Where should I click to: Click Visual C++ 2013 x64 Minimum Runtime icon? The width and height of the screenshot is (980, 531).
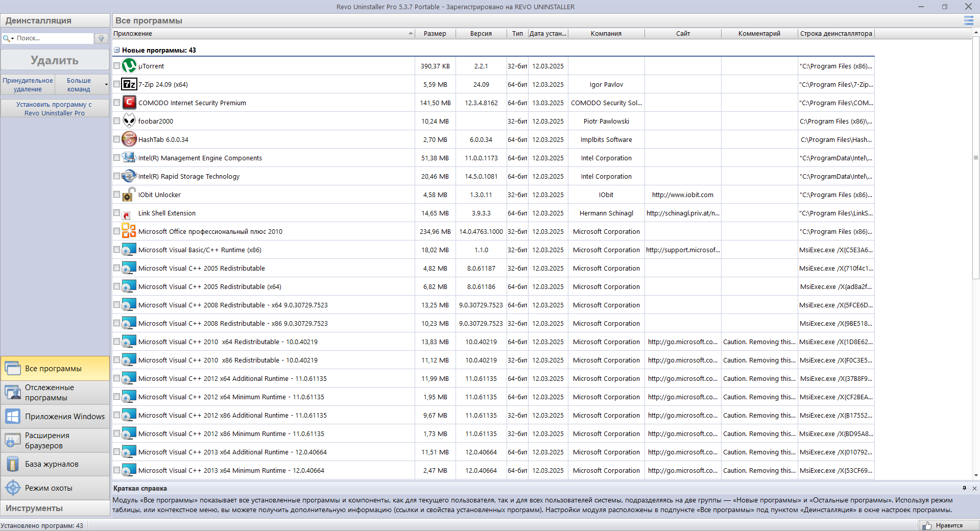pyautogui.click(x=129, y=470)
